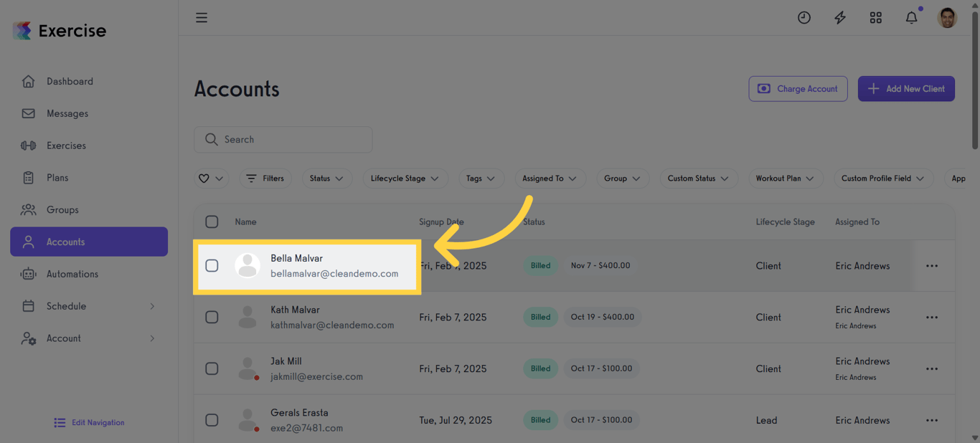The image size is (980, 443).
Task: Click the clock history icon in the header
Action: [x=804, y=17]
